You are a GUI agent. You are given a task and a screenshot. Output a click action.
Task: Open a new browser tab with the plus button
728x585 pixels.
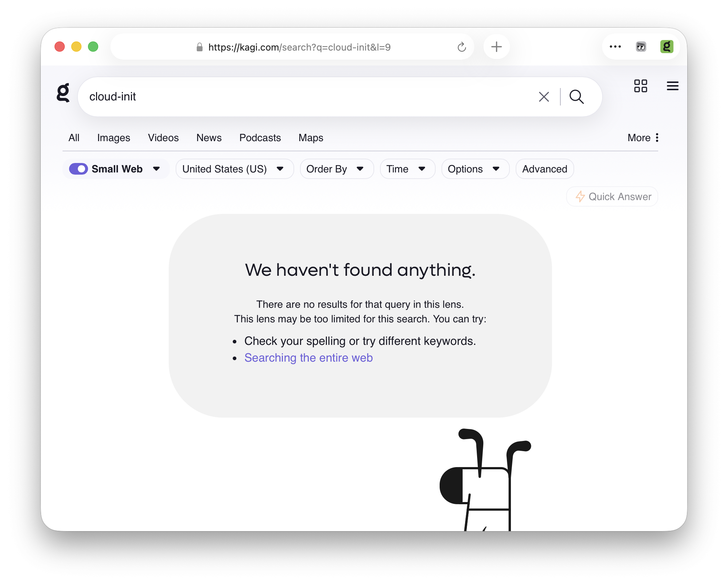[x=496, y=47]
